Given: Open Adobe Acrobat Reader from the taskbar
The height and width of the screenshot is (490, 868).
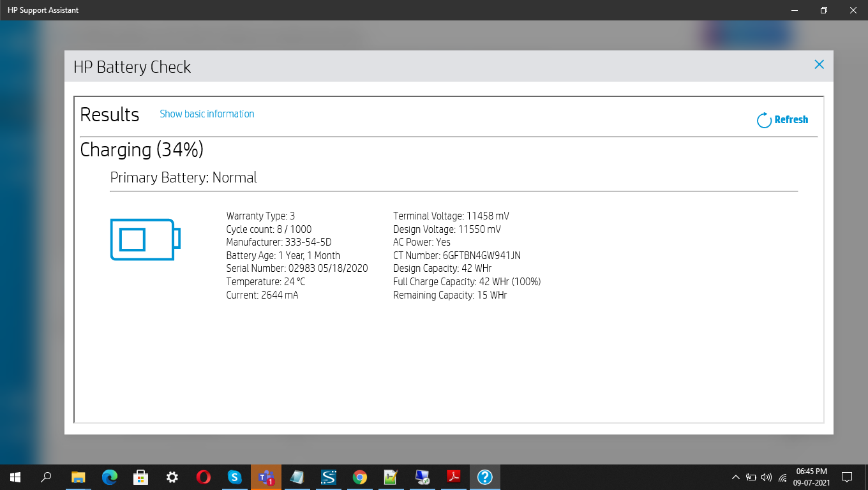Looking at the screenshot, I should (x=454, y=477).
